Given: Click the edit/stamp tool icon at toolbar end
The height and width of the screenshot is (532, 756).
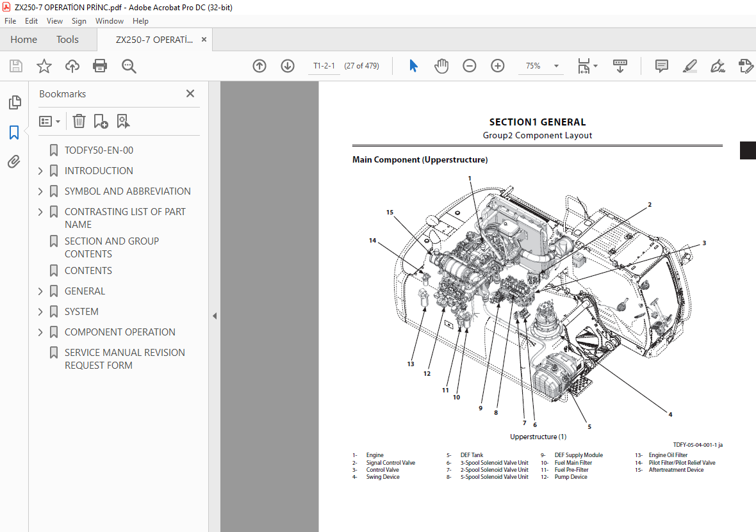Looking at the screenshot, I should (745, 66).
